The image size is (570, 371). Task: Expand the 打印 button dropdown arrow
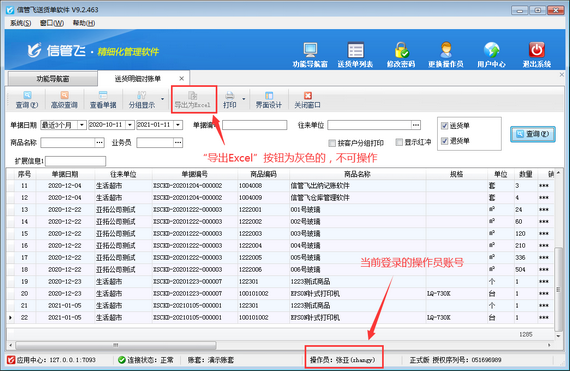244,99
